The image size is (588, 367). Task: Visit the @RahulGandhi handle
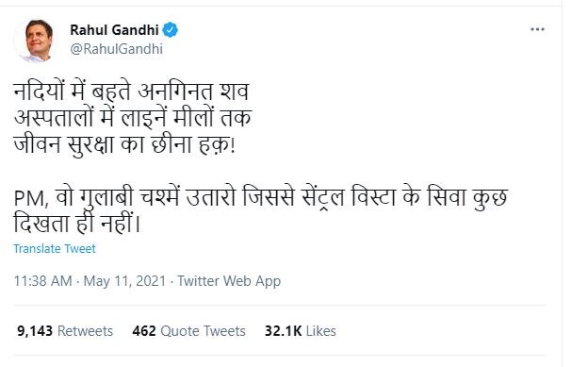coord(117,49)
